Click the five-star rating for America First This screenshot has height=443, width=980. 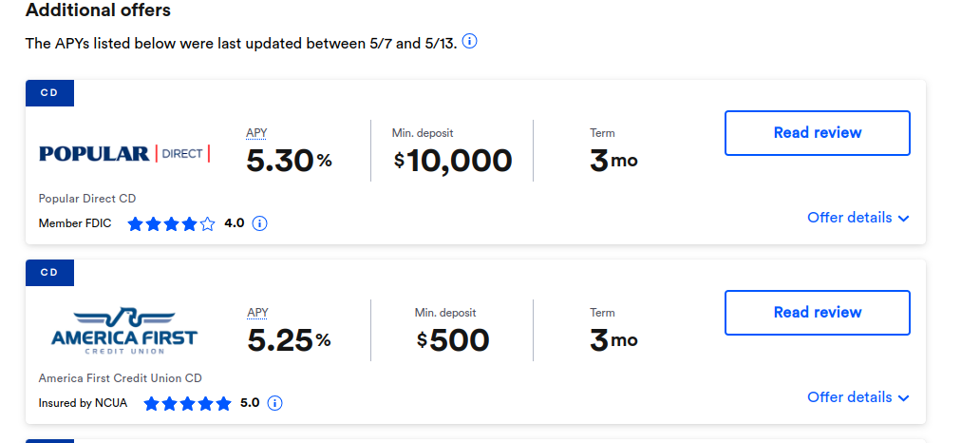[187, 403]
